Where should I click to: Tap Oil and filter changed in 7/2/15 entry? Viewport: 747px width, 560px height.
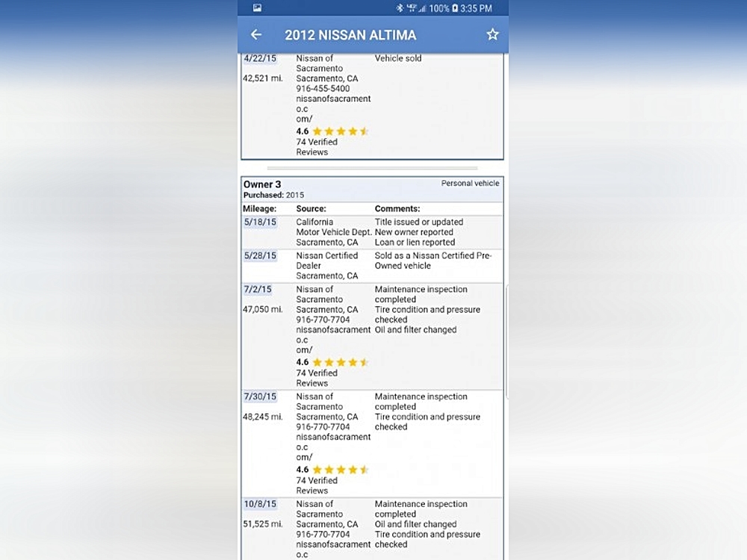pos(415,329)
